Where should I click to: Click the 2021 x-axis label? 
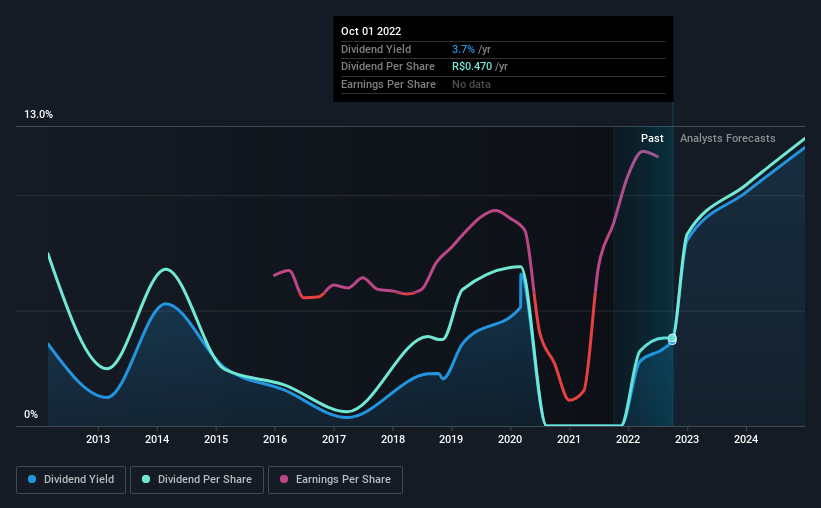pyautogui.click(x=569, y=439)
